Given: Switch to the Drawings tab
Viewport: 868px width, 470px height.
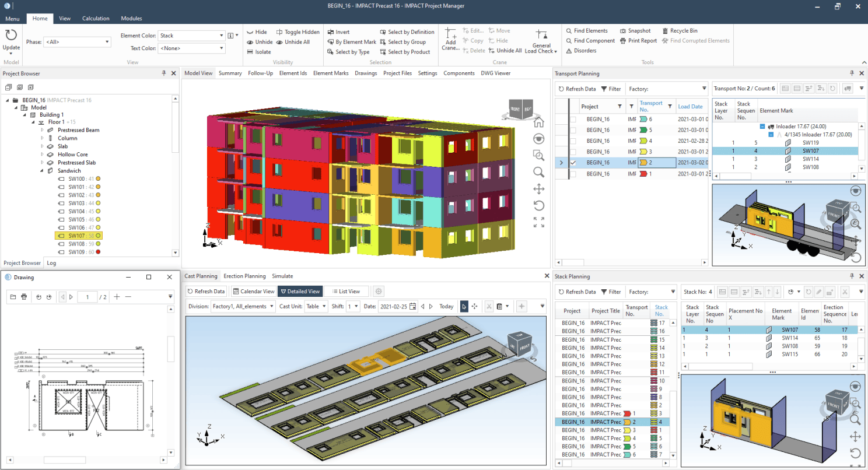Looking at the screenshot, I should click(366, 73).
